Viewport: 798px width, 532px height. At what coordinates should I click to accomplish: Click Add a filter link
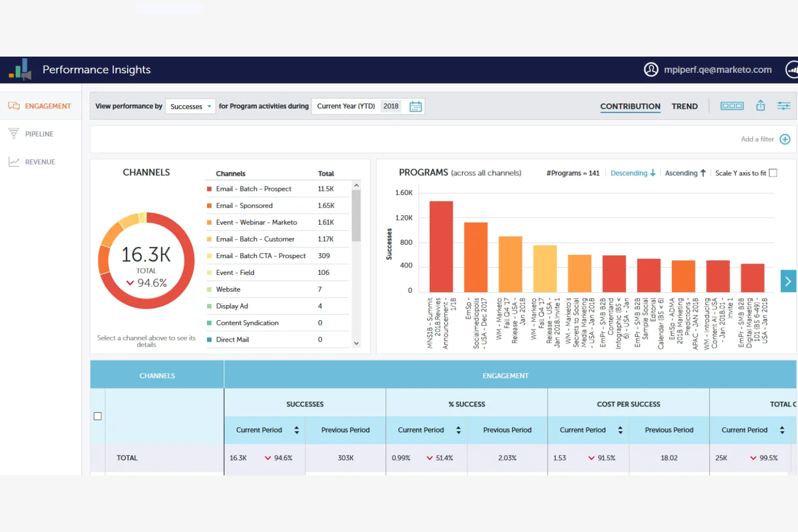(757, 139)
